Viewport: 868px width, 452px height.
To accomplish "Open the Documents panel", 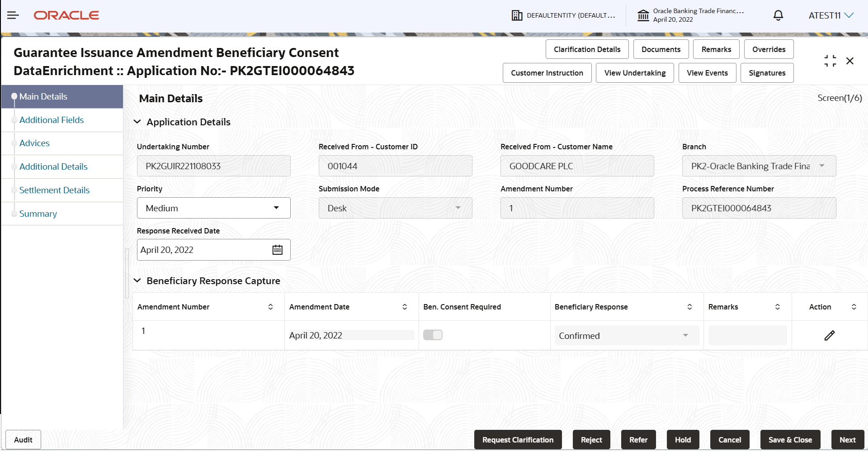I will (661, 49).
